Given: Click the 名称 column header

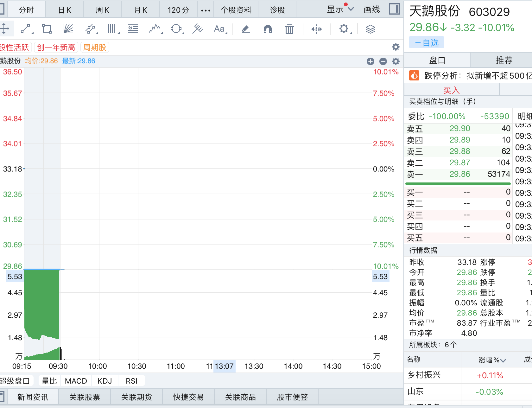Looking at the screenshot, I should tap(414, 359).
